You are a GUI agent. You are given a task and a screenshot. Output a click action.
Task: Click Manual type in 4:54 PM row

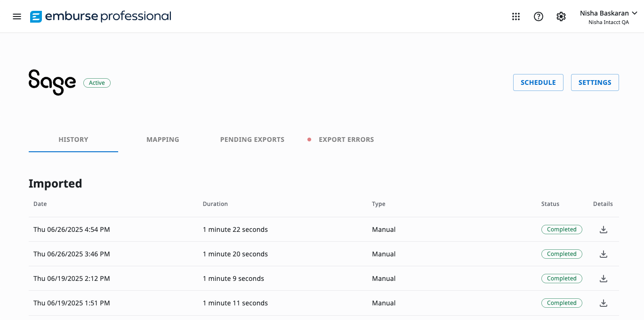tap(384, 230)
